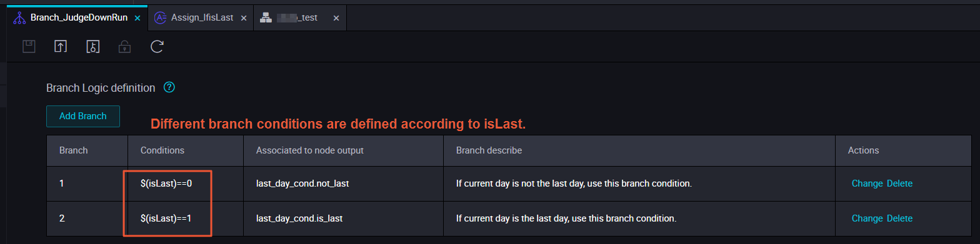Select the Branch_JudgeDownRun tab
The width and height of the screenshot is (980, 244).
78,17
